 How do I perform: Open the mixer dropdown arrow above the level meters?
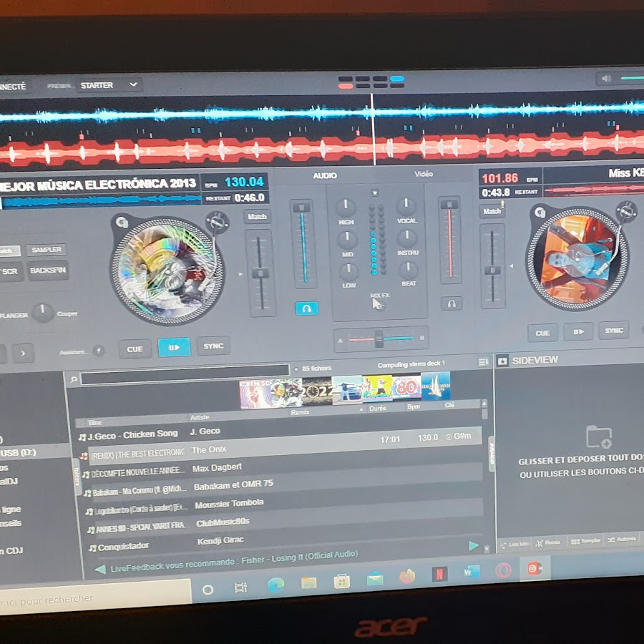click(374, 192)
